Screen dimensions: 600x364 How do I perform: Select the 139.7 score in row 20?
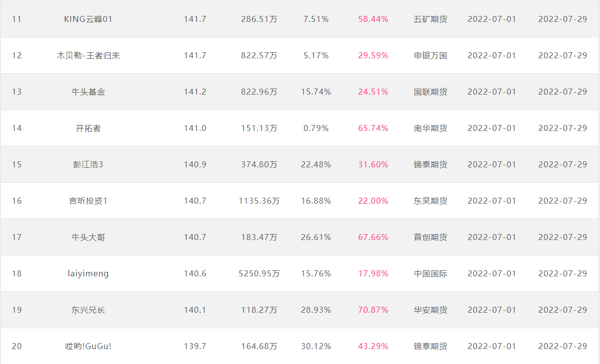[195, 346]
